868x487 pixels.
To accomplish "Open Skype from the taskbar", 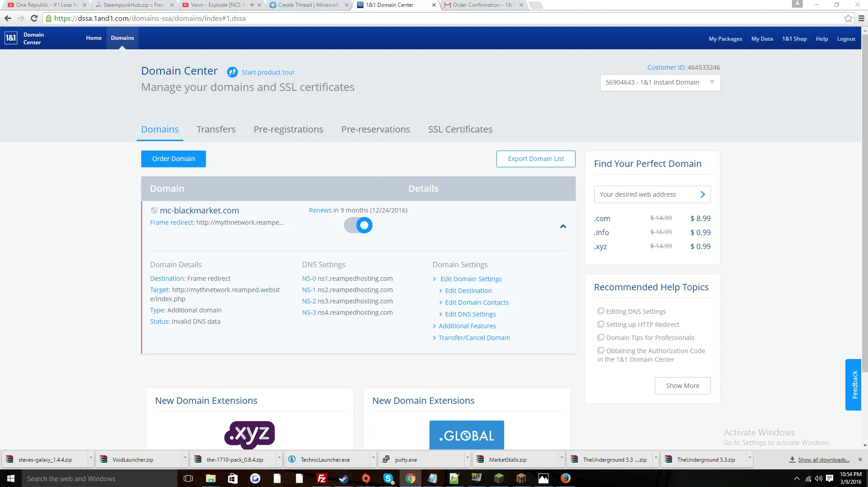I will tap(388, 478).
